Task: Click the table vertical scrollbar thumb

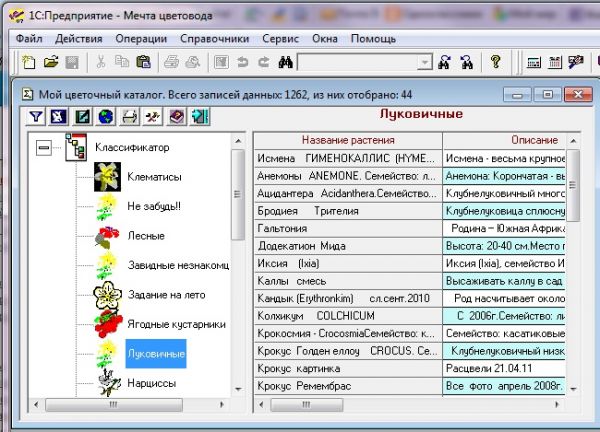Action: pyautogui.click(x=573, y=186)
